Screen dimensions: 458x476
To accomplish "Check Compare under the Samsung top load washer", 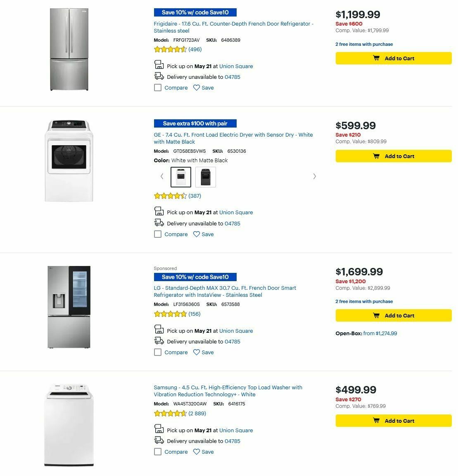I will [158, 452].
